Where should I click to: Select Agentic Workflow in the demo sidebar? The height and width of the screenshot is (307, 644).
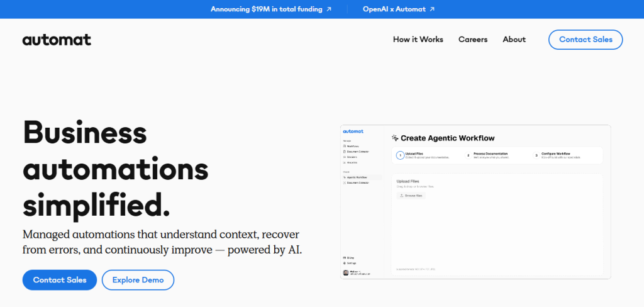[x=358, y=177]
